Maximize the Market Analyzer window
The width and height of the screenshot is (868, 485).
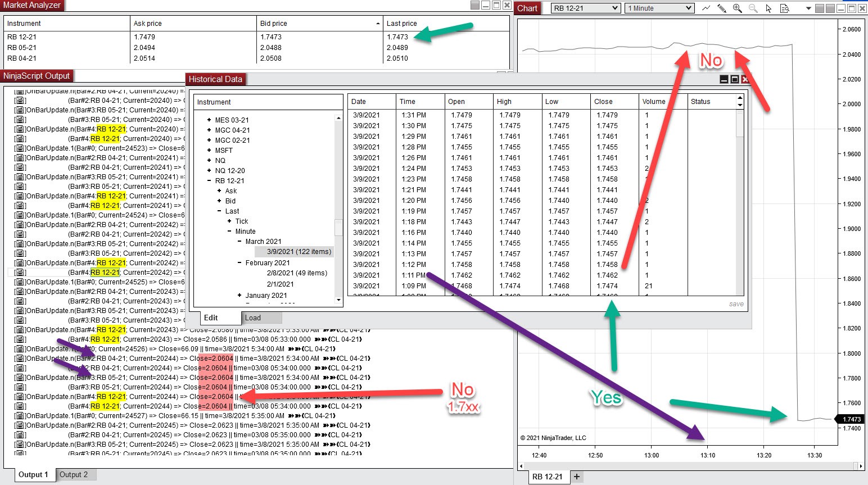pyautogui.click(x=496, y=5)
